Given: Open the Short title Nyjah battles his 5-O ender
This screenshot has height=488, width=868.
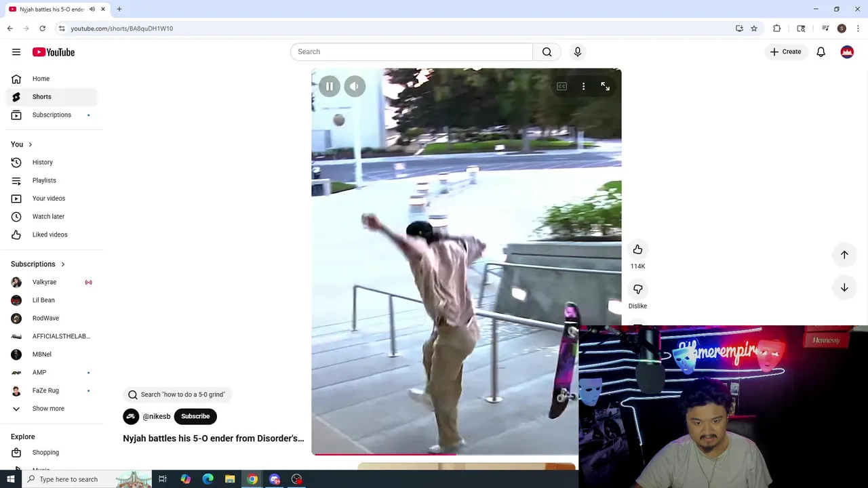Looking at the screenshot, I should [214, 439].
